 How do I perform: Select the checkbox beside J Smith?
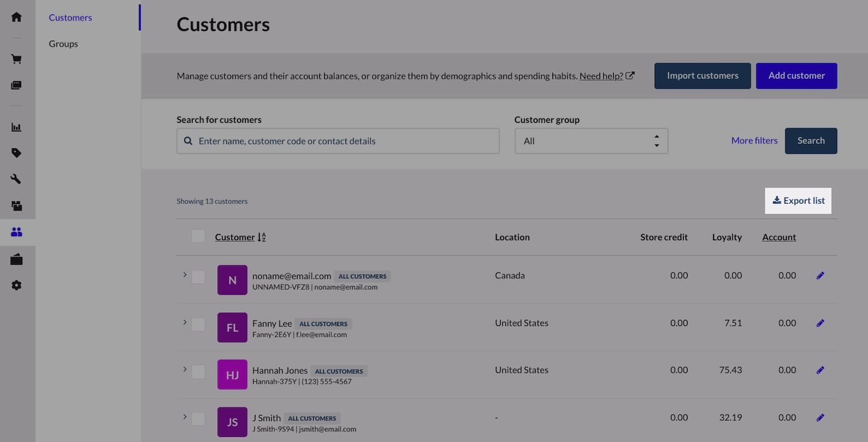[198, 419]
